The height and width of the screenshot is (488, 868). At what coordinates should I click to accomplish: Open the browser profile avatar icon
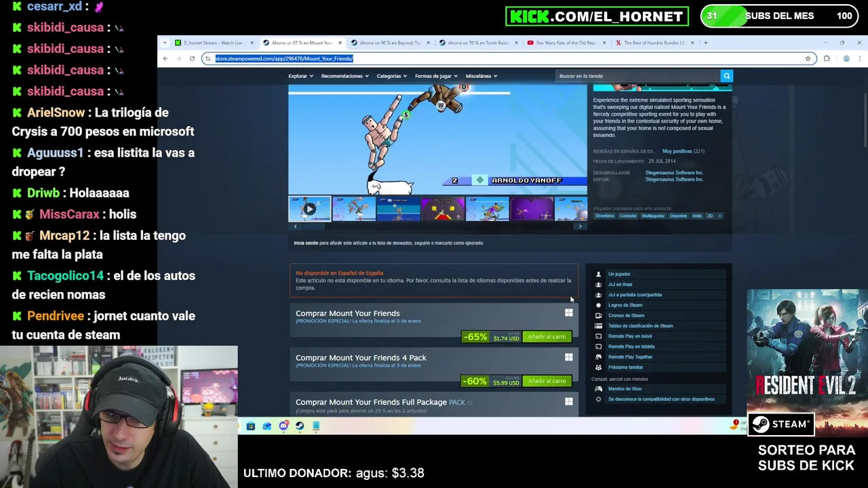point(846,58)
